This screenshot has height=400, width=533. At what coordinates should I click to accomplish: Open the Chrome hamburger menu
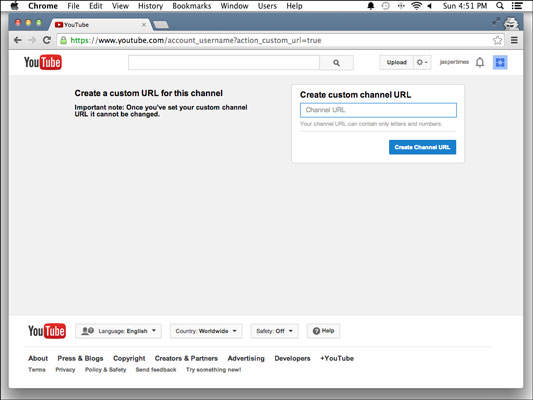pyautogui.click(x=514, y=40)
